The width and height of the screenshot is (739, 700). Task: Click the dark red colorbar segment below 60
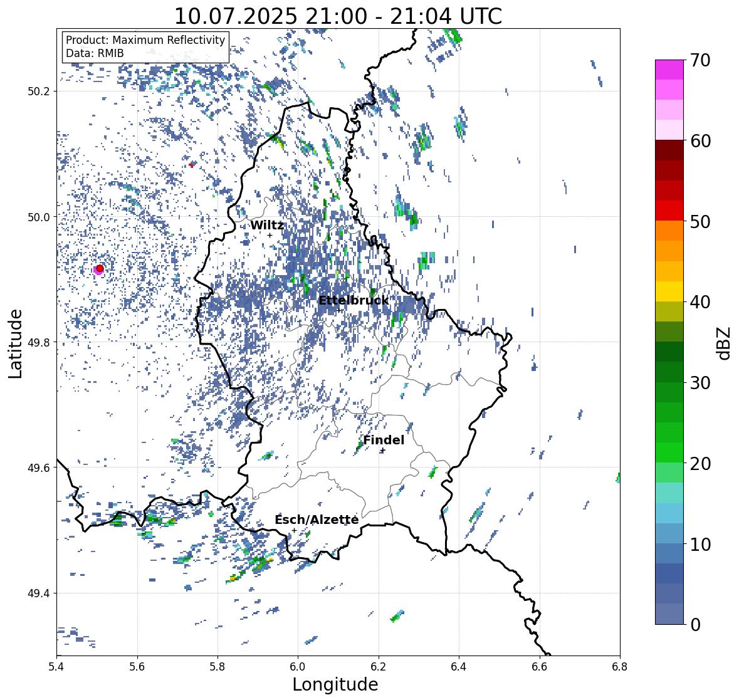[669, 150]
